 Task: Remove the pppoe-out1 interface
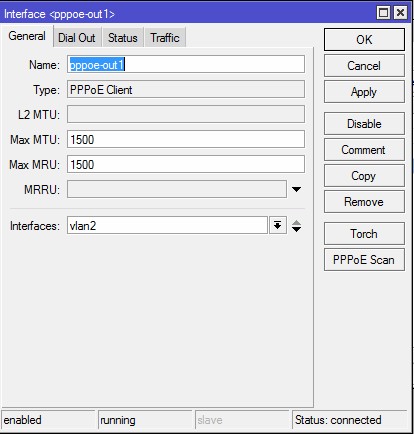[x=364, y=202]
